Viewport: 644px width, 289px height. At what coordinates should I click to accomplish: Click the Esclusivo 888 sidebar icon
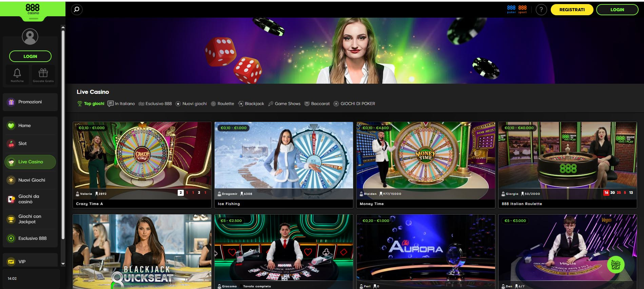(x=11, y=239)
